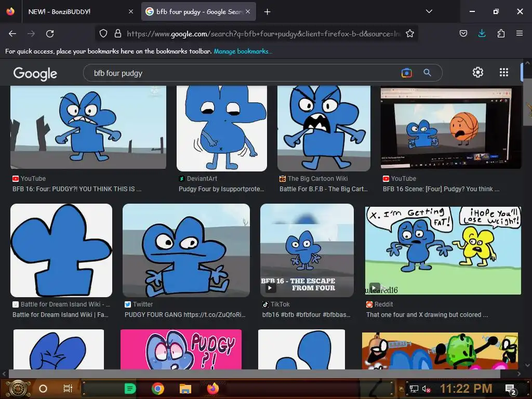The image size is (532, 399).
Task: Close the bfb four pudgy tab
Action: pyautogui.click(x=248, y=11)
